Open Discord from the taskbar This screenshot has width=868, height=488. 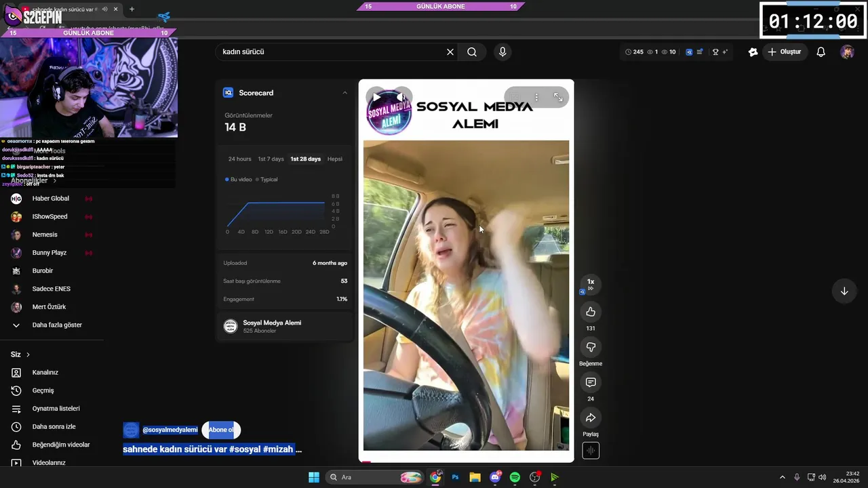click(495, 477)
